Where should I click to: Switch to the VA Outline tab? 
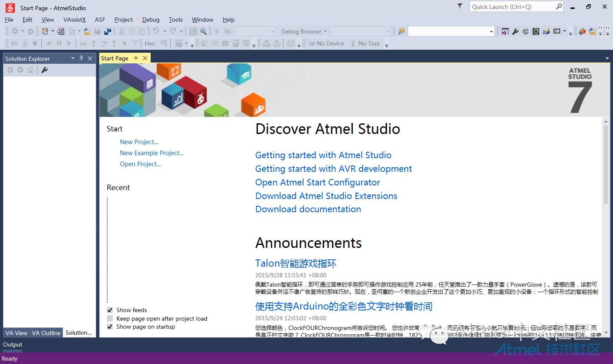point(46,333)
